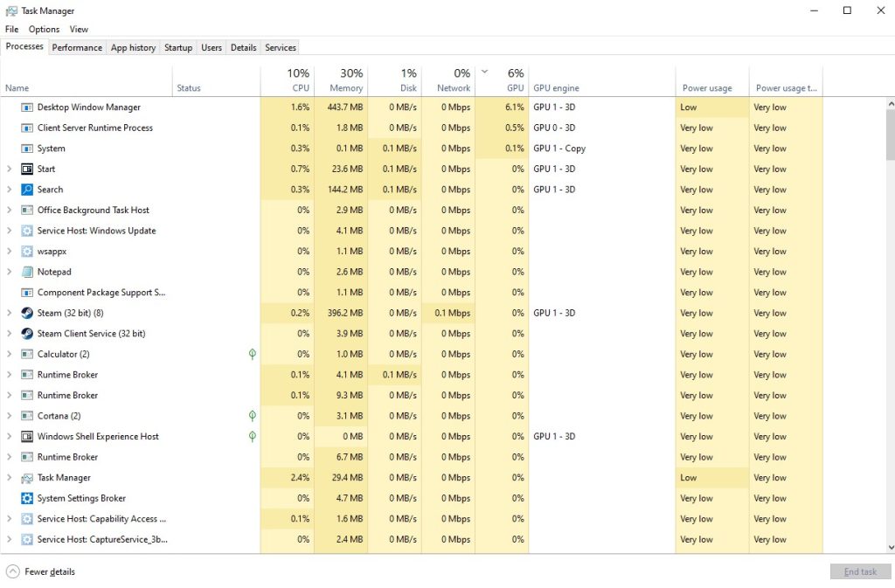The width and height of the screenshot is (895, 588).
Task: Expand the Notepad process
Action: tap(9, 272)
